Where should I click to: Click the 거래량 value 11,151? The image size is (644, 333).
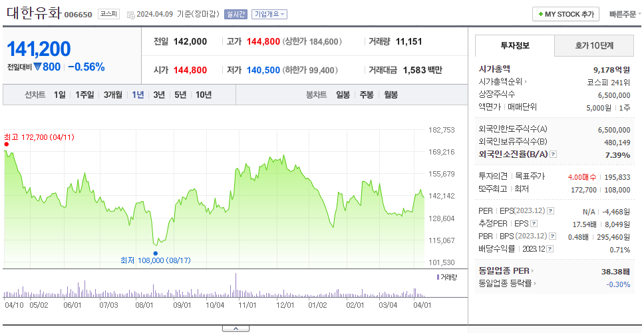(408, 41)
